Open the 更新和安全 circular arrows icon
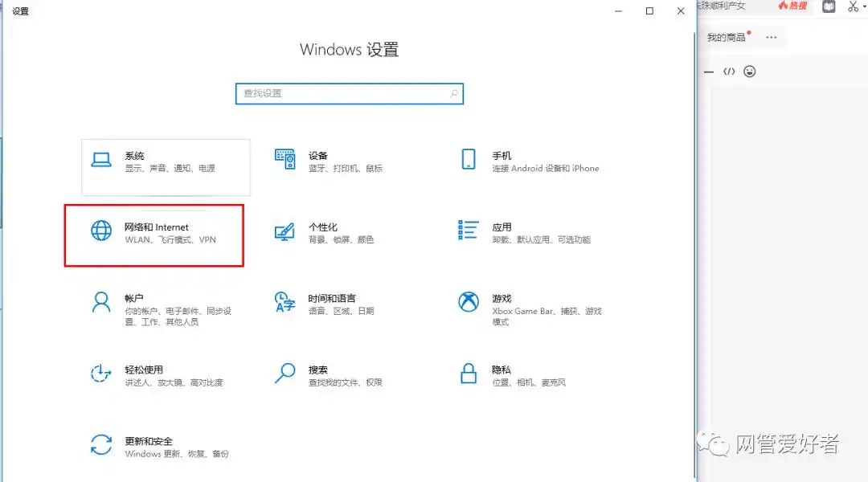Image resolution: width=868 pixels, height=482 pixels. pyautogui.click(x=100, y=444)
